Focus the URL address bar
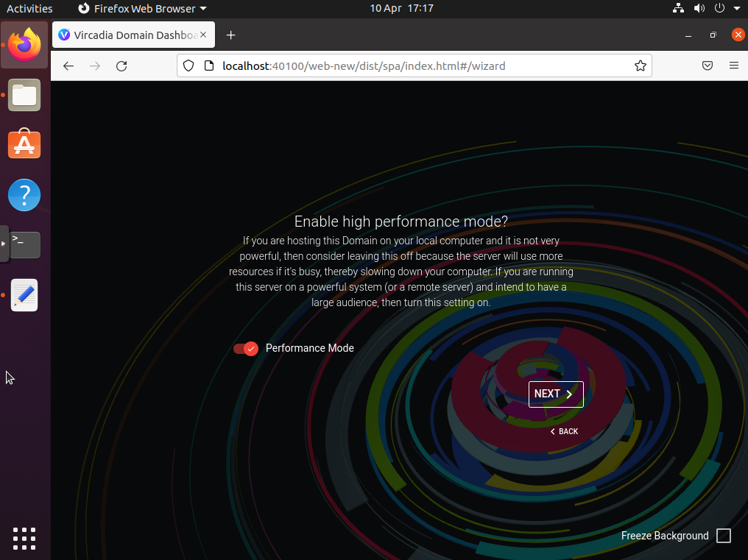 (414, 65)
